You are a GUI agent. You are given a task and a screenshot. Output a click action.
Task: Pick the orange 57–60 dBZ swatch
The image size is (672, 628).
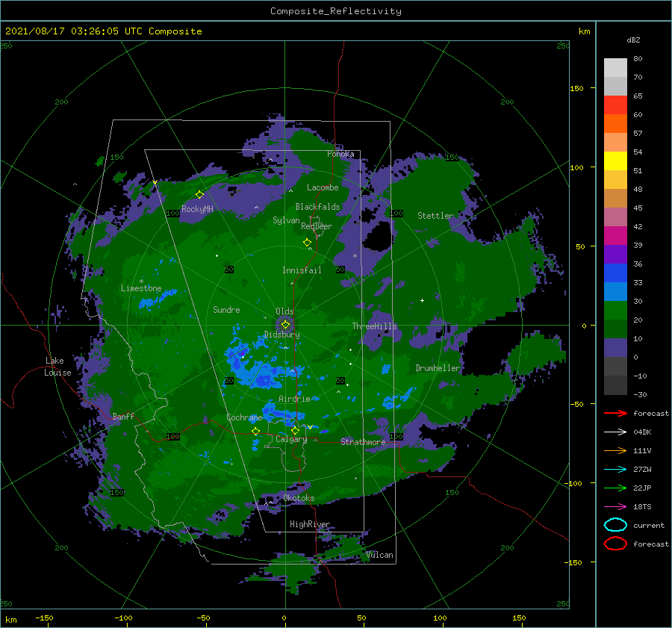(615, 124)
